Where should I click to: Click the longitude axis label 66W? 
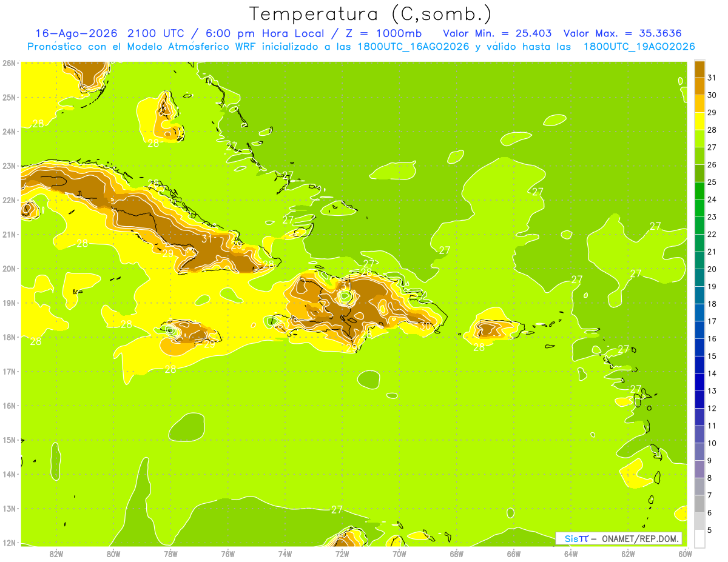(x=514, y=554)
